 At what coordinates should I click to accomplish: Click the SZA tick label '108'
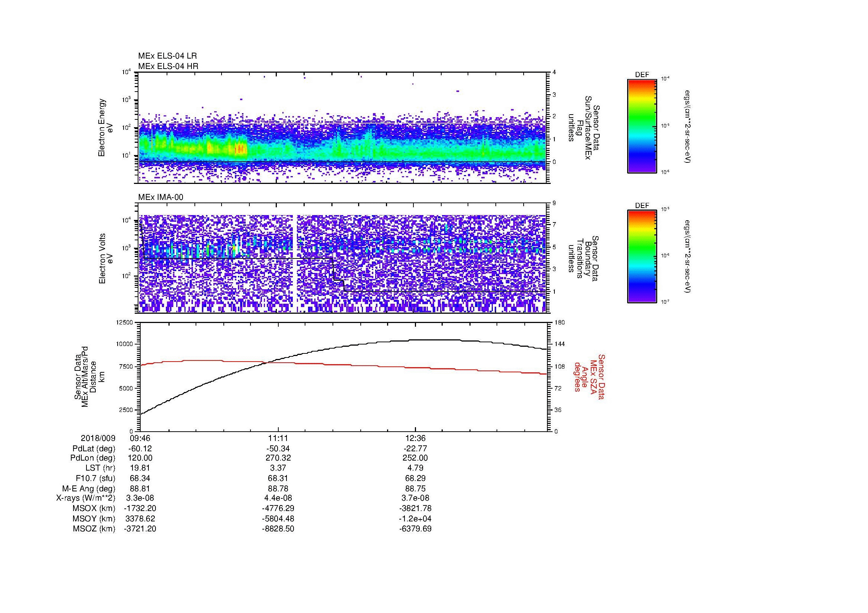tap(559, 366)
